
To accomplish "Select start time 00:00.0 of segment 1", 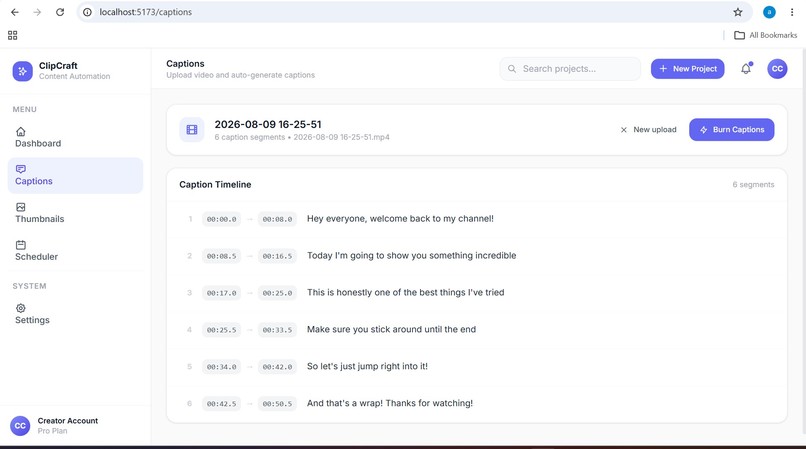I will [222, 219].
